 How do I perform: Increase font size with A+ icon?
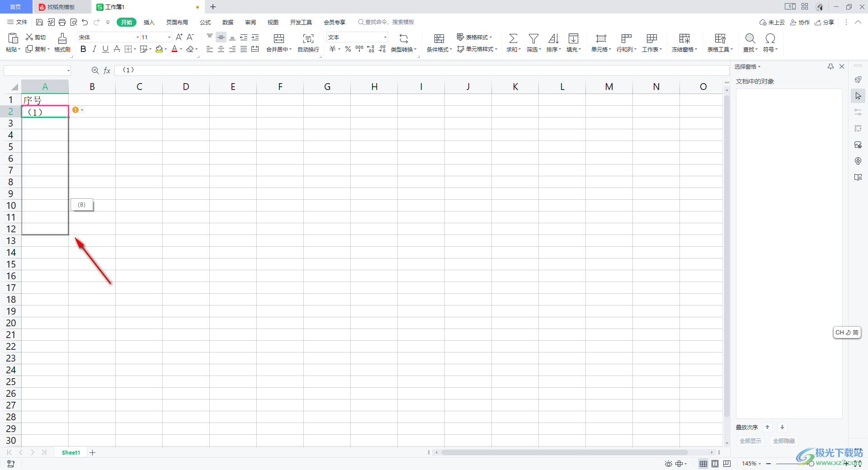[179, 37]
